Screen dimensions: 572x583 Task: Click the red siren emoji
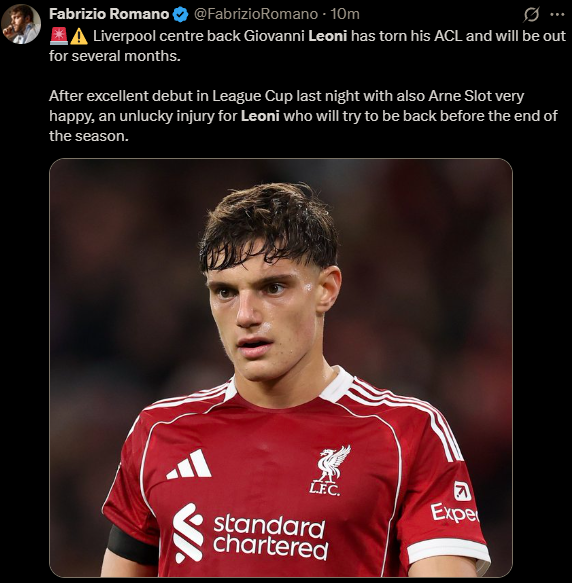tap(59, 36)
